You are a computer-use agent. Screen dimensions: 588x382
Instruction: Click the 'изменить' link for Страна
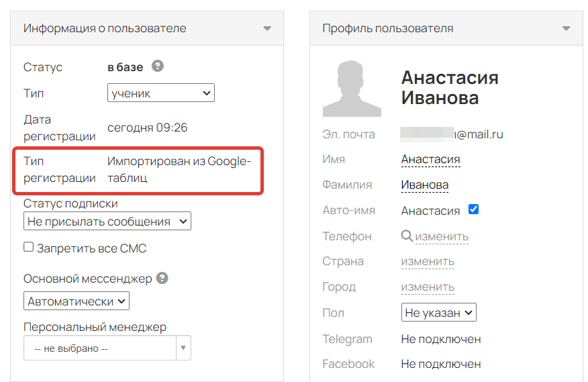click(x=428, y=261)
